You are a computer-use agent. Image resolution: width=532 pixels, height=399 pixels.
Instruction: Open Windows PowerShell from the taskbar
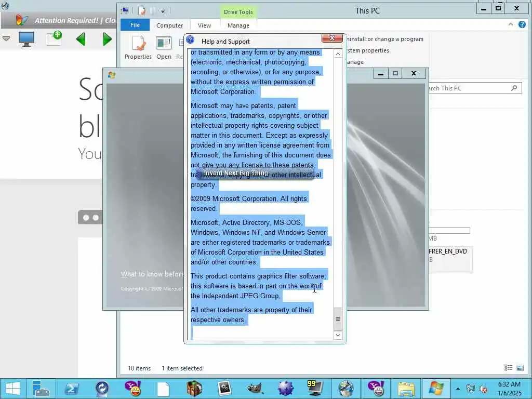[x=72, y=389]
